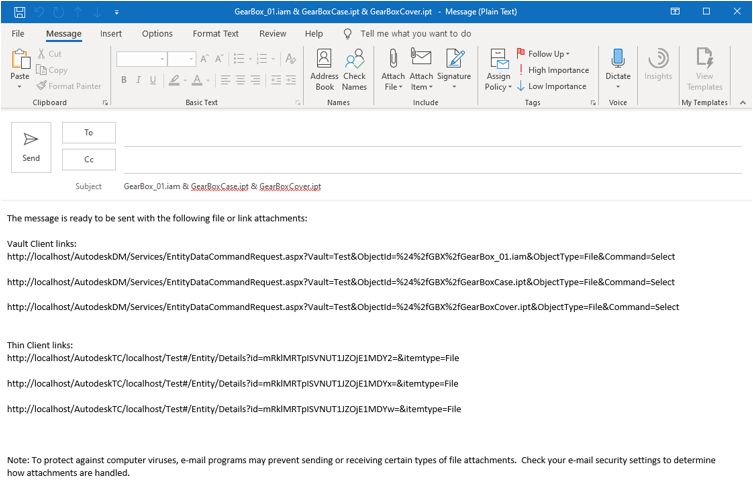This screenshot has width=753, height=491.
Task: Activate Format Painter
Action: [x=69, y=86]
